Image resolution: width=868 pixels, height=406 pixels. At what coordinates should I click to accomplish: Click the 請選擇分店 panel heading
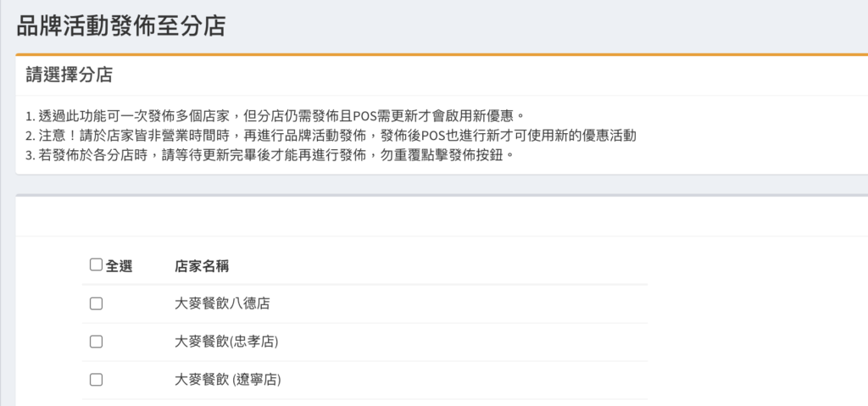pyautogui.click(x=70, y=75)
